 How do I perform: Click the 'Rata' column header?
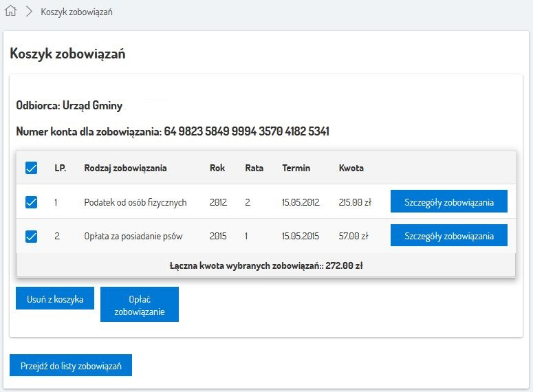tap(254, 168)
